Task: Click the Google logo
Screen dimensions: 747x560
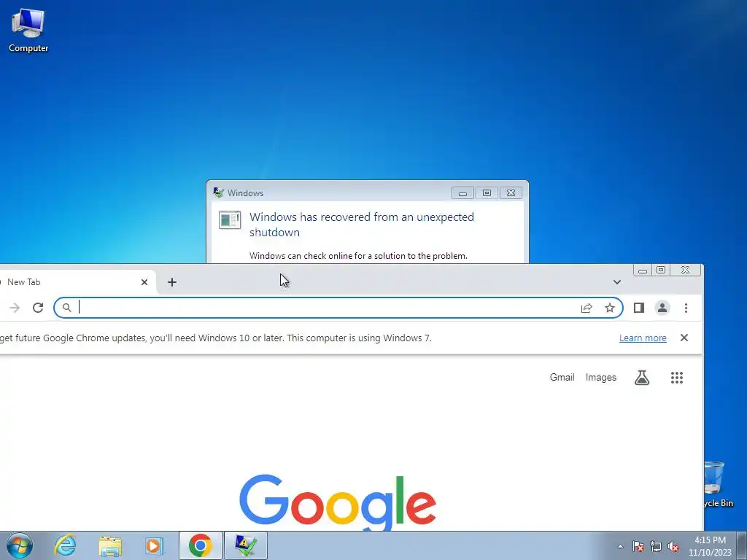Action: [337, 502]
